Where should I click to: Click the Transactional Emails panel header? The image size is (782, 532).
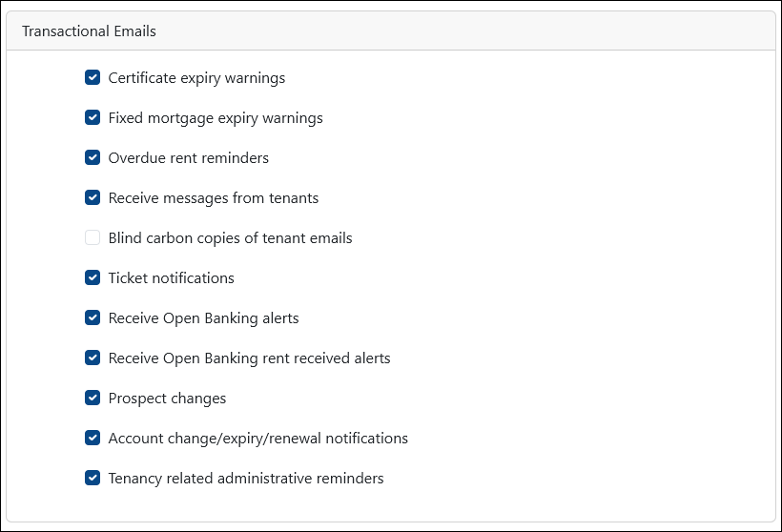tap(391, 31)
